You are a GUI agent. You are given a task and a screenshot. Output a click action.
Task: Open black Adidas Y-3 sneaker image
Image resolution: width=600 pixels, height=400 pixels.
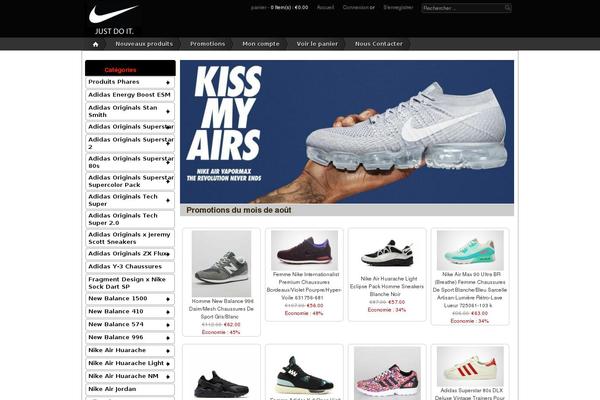[305, 375]
